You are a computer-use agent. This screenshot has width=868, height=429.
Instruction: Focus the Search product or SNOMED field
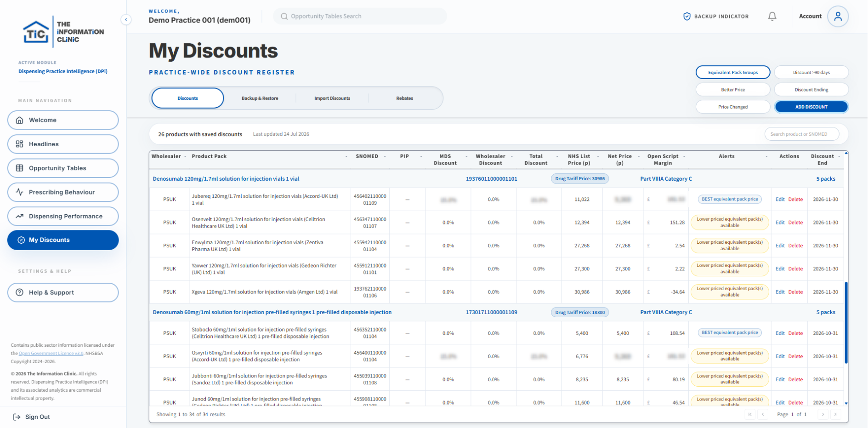click(x=802, y=134)
